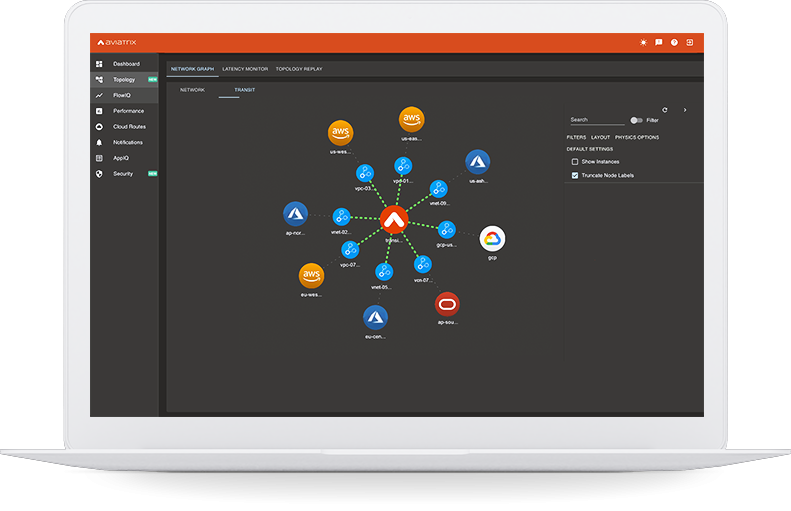791x511 pixels.
Task: Select the Azure us-ash node
Action: (478, 162)
